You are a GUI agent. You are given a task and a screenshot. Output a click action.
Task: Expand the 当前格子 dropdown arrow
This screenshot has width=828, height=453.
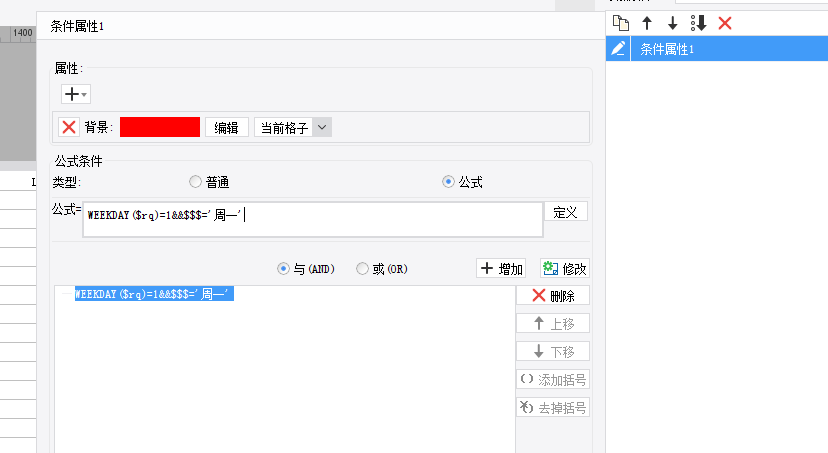(x=322, y=127)
